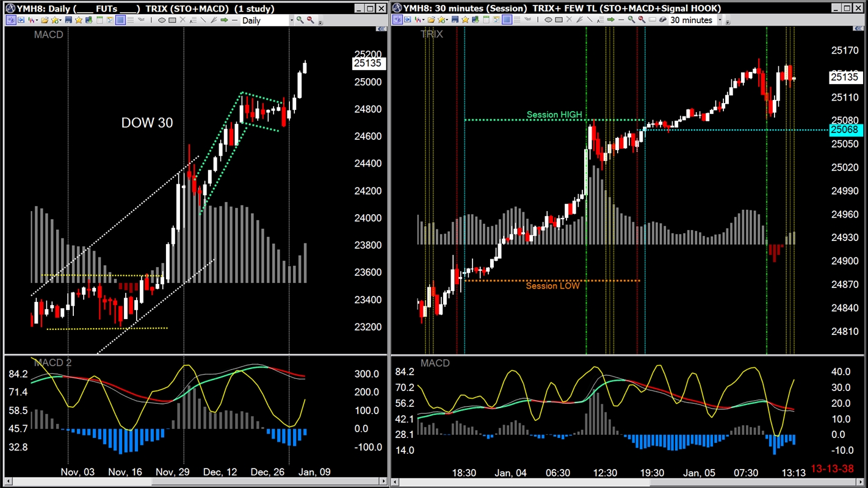Screen dimensions: 868x488
Task: Click the MACD 2 label in Daily lower pane
Action: point(52,363)
